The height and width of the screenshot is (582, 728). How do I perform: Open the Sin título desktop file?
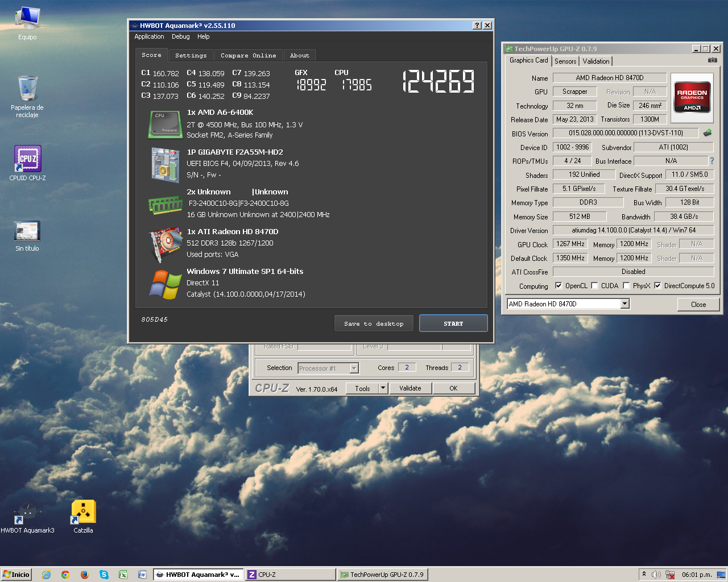[x=27, y=236]
